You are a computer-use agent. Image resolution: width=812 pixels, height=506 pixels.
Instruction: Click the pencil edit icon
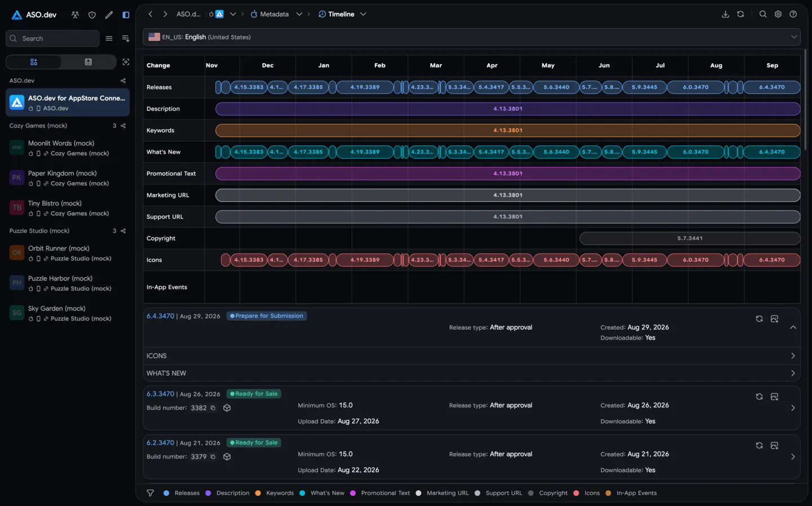click(x=109, y=15)
